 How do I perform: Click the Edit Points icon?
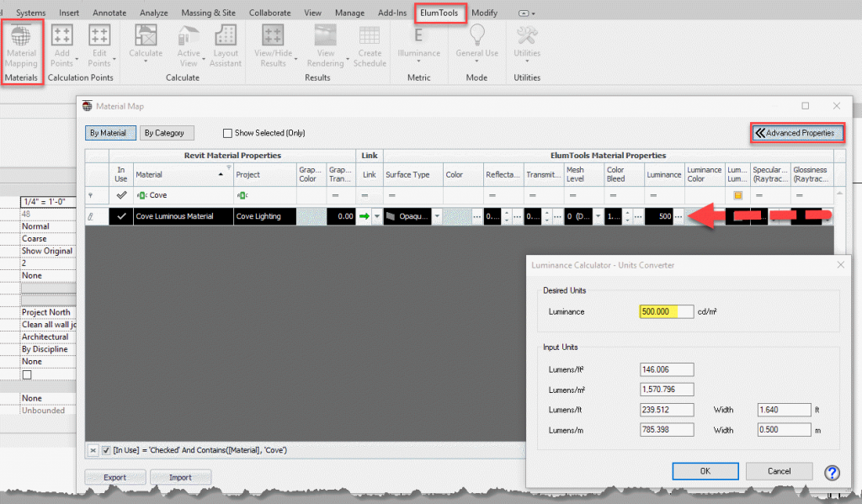point(99,35)
